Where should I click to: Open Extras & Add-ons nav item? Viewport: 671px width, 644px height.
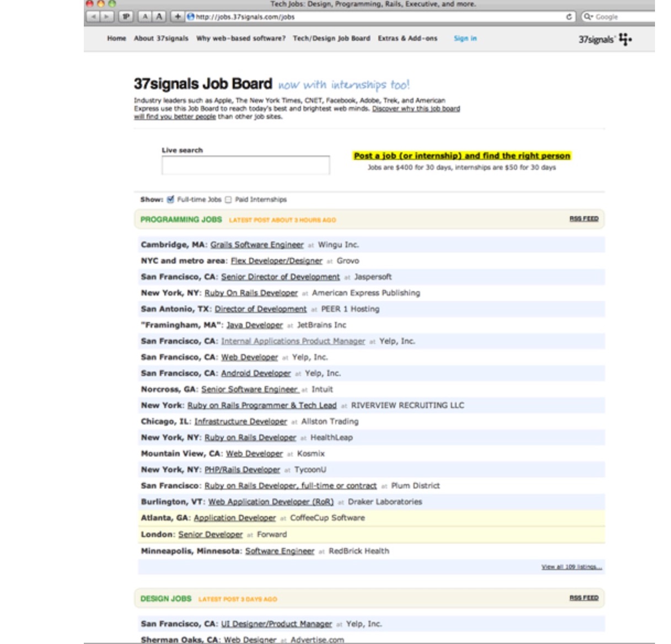tap(407, 39)
